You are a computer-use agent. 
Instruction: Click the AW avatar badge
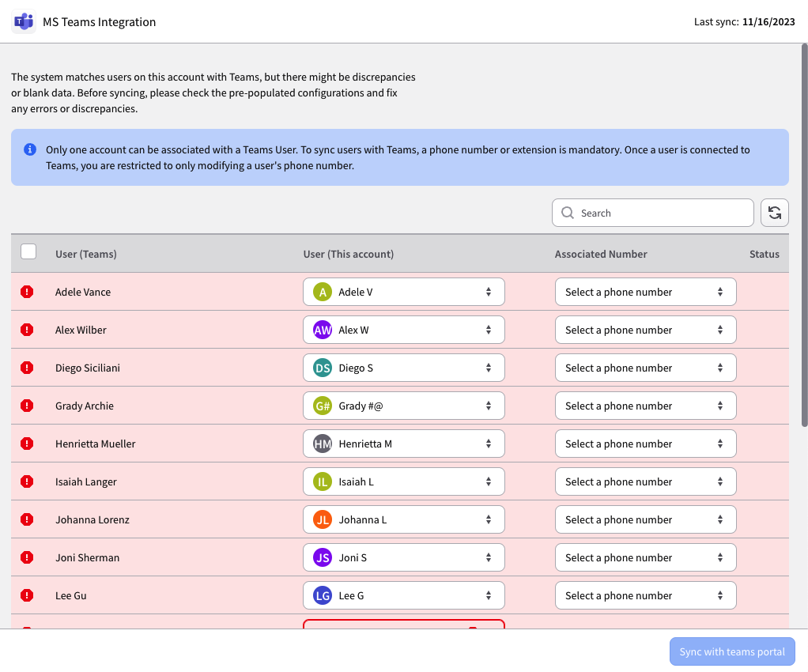click(x=323, y=330)
